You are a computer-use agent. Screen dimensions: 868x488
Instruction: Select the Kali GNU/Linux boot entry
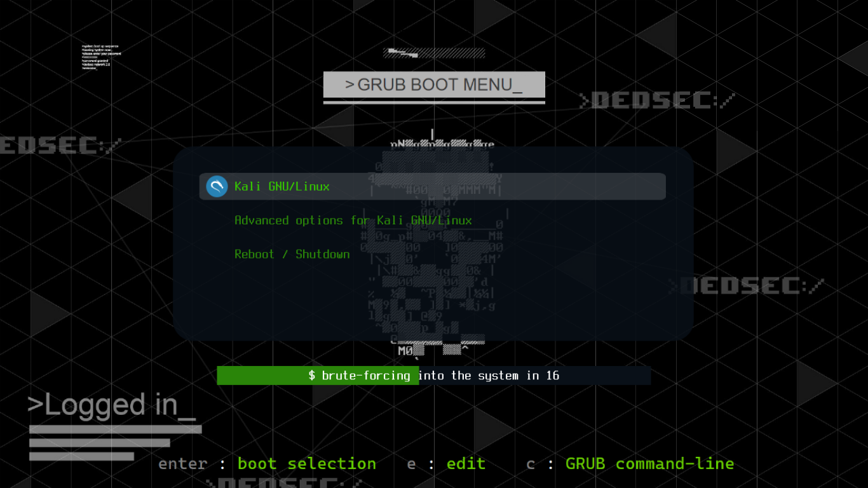point(432,186)
